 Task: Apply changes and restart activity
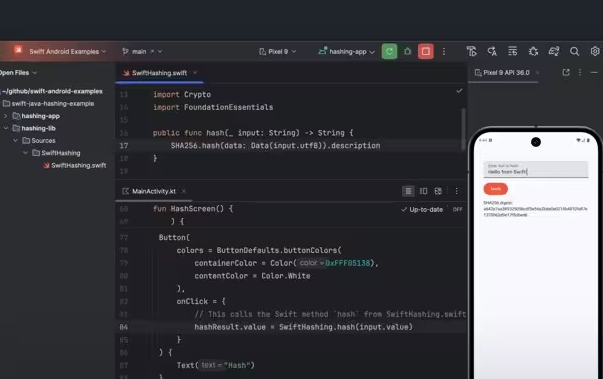pos(492,51)
